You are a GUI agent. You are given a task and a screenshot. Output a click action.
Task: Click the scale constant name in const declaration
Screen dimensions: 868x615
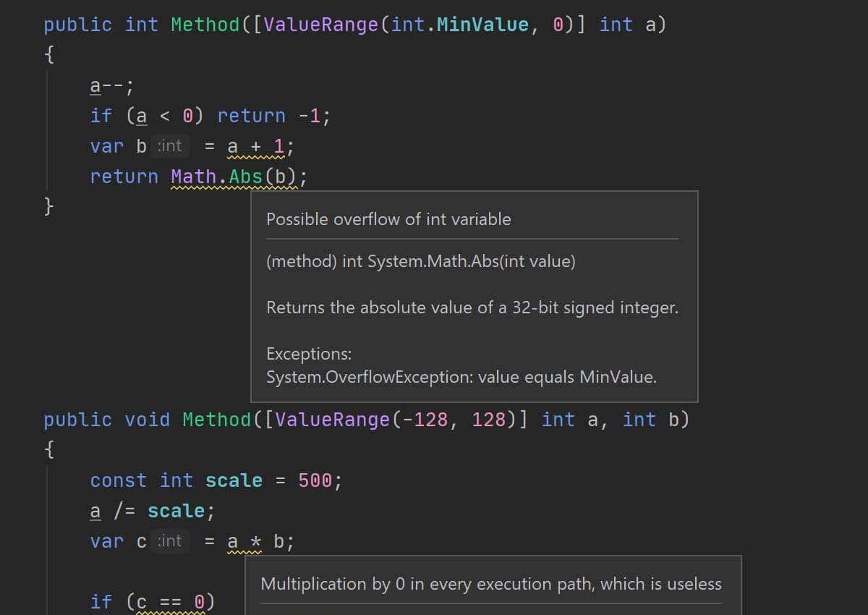coord(234,481)
